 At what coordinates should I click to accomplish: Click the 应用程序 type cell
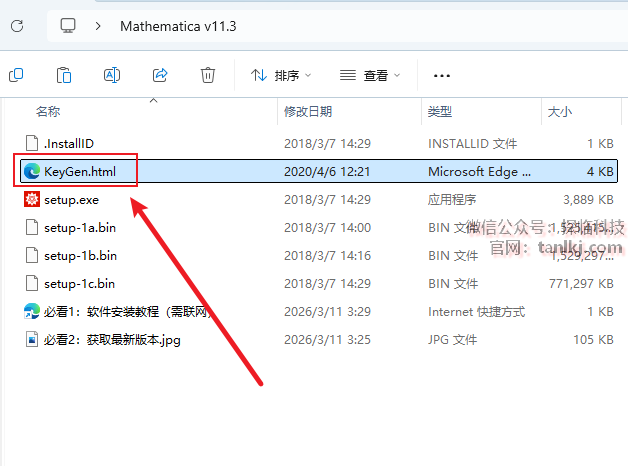point(452,199)
